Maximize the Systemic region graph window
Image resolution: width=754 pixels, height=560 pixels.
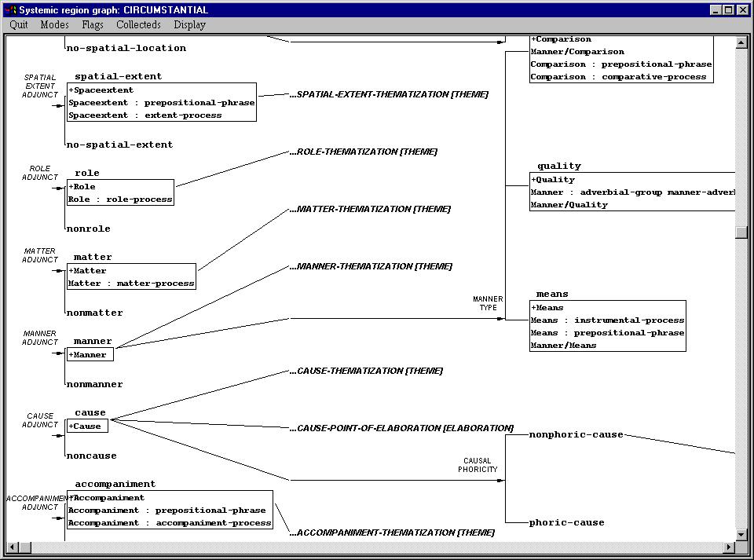point(729,9)
